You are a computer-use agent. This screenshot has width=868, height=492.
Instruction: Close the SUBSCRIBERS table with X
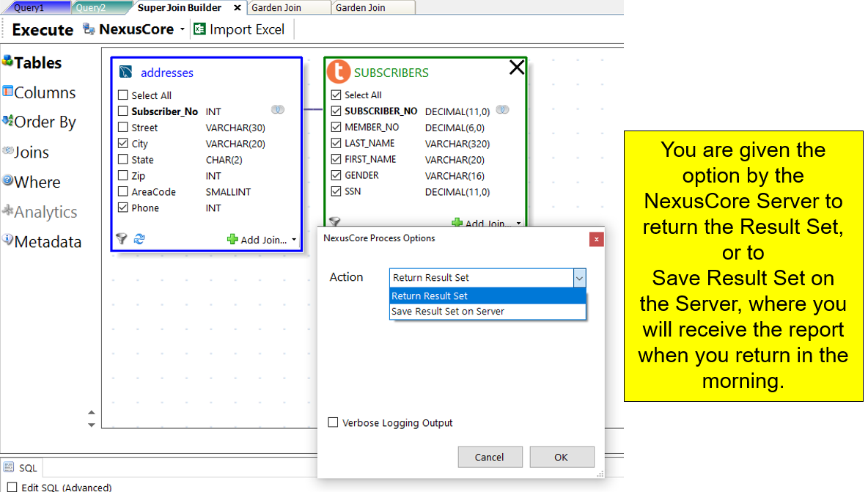517,67
